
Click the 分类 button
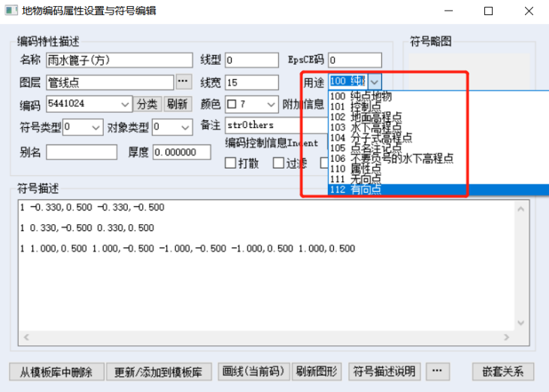point(147,104)
